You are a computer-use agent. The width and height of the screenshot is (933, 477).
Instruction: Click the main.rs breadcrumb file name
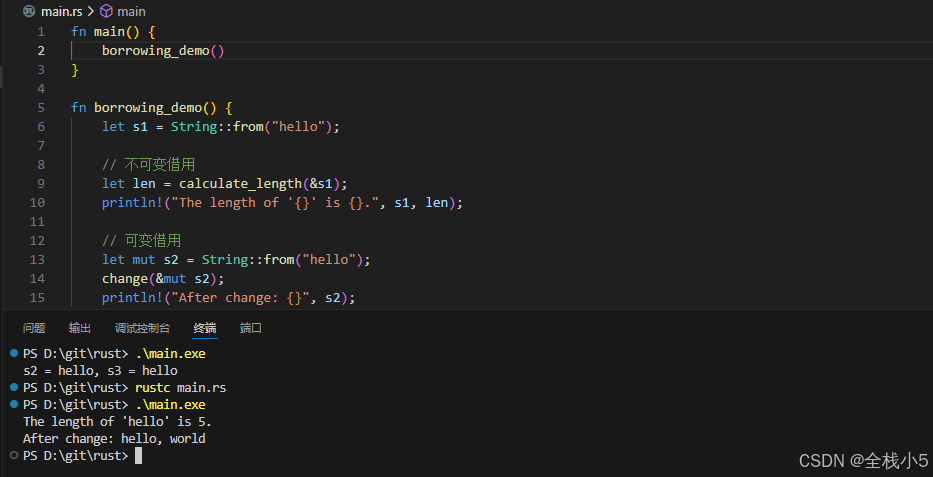click(61, 11)
